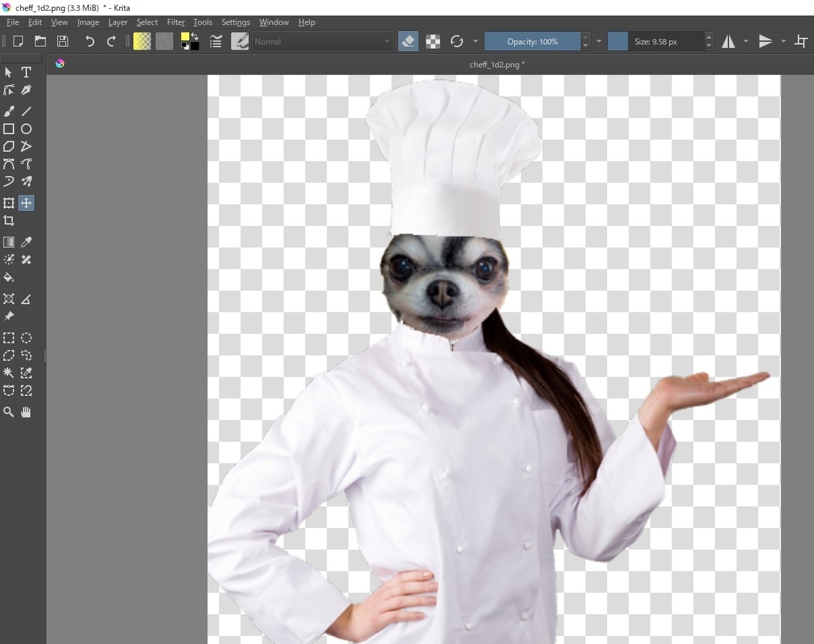814x644 pixels.
Task: Open the Normal blending mode dropdown
Action: (x=323, y=41)
